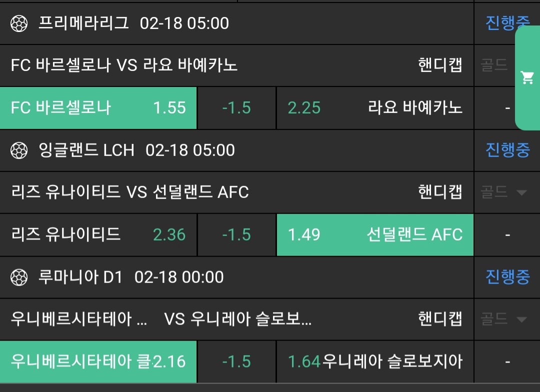Open 골드 dropdown for the Barcelona match
The height and width of the screenshot is (392, 540).
tap(495, 65)
